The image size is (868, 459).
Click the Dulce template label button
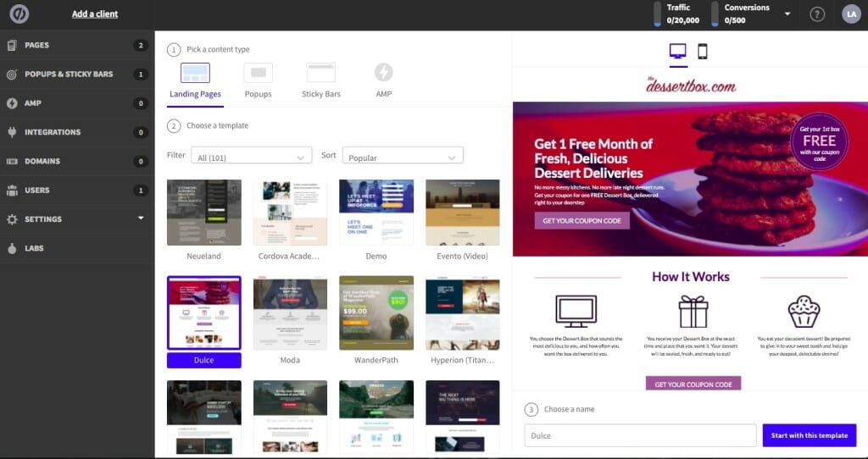click(x=203, y=360)
